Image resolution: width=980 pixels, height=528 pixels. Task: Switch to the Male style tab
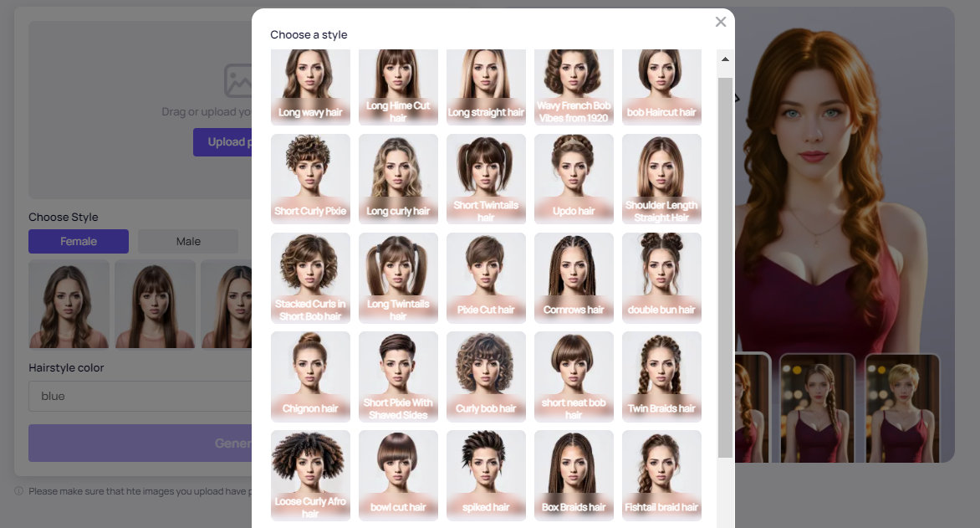coord(188,241)
